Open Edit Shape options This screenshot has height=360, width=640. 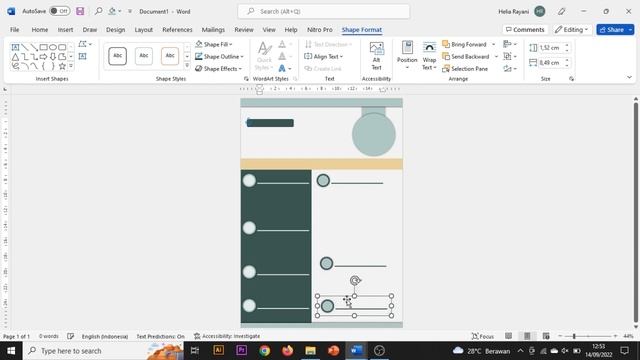pos(84,44)
